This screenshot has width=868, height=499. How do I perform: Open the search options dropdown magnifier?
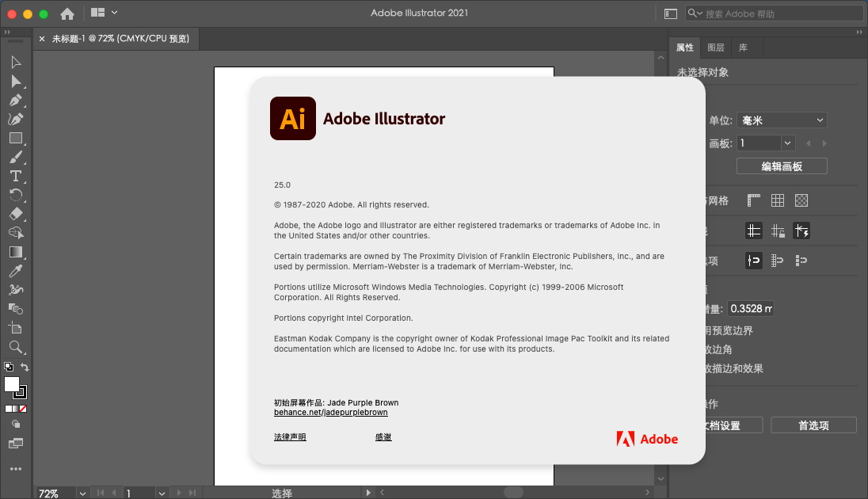coord(695,13)
